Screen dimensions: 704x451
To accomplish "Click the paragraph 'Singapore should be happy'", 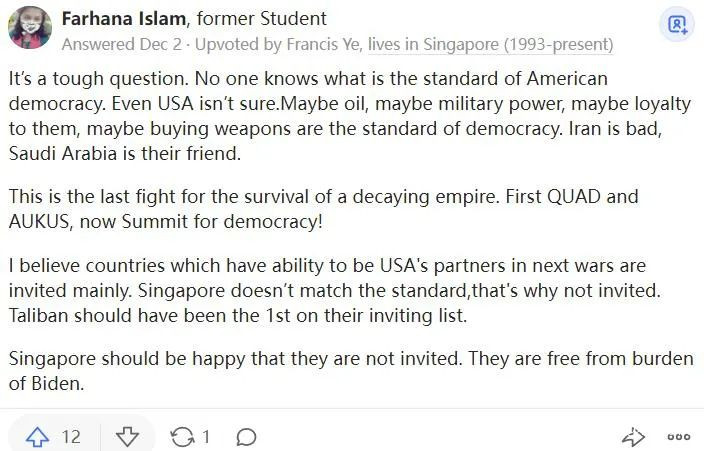I will pos(350,371).
